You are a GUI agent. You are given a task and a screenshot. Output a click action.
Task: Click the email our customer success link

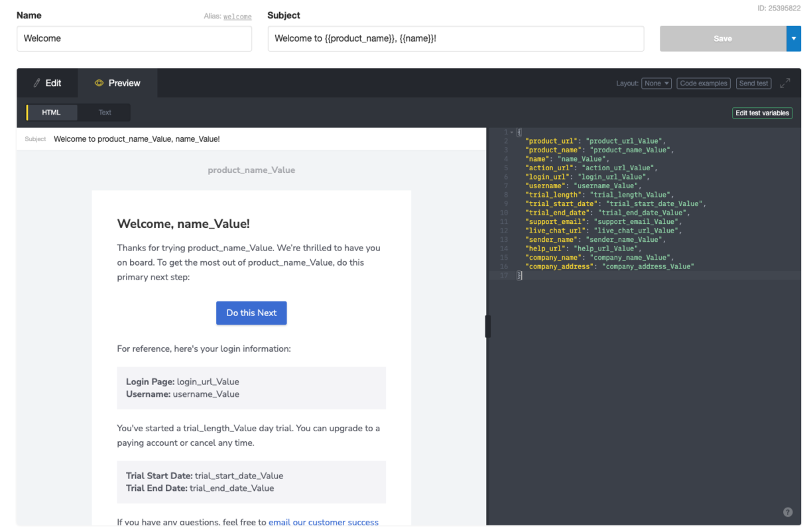[324, 522]
